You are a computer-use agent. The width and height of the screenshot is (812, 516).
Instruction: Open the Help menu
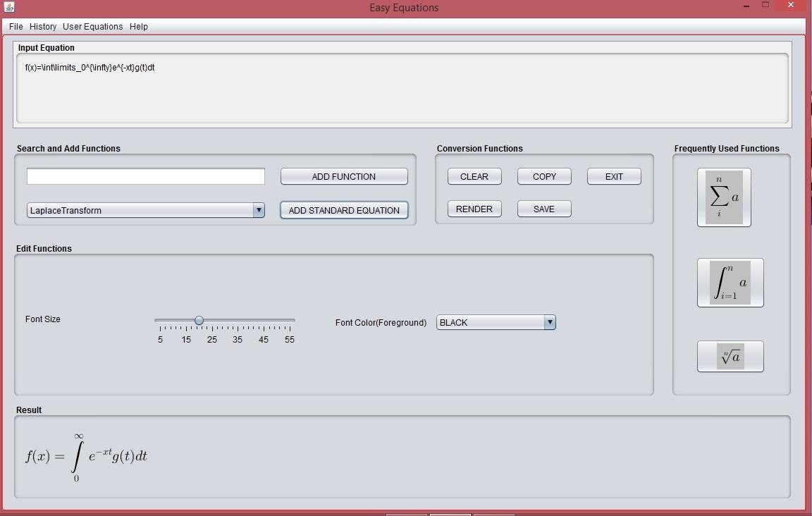(x=138, y=26)
